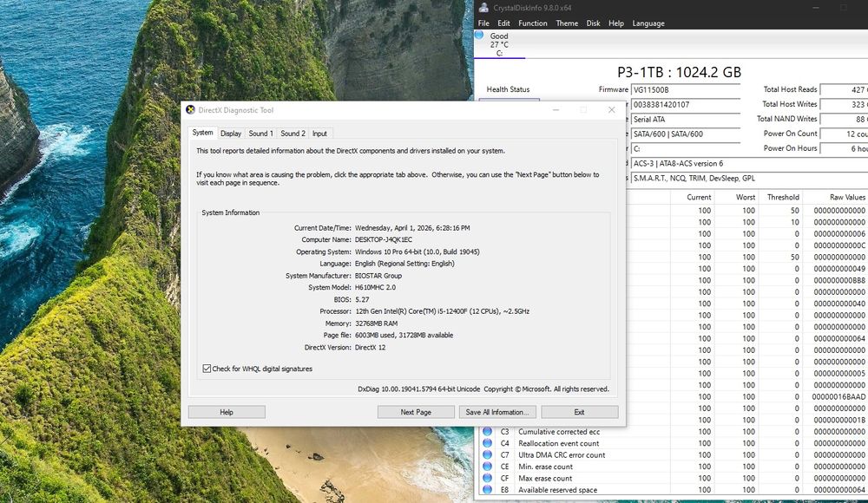Viewport: 868px width, 503px height.
Task: Click the ACS-3 standard field
Action: [750, 164]
